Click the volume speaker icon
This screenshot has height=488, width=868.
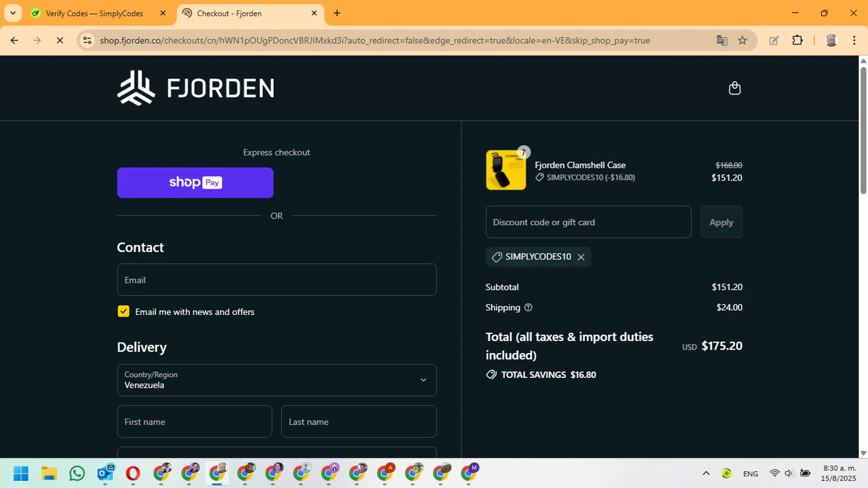[789, 474]
